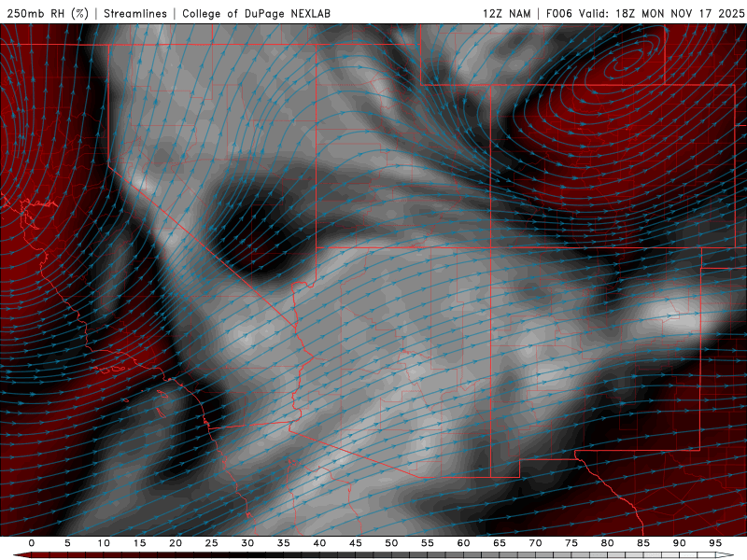Click the "0" value on the color scale

(32, 543)
